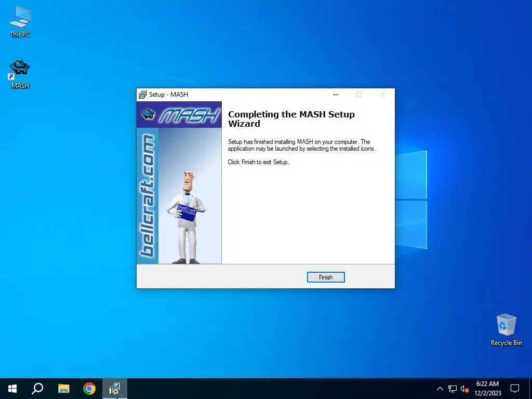Click the 'Completing the MASH Setup Wizard' heading
This screenshot has width=532, height=399.
point(291,119)
